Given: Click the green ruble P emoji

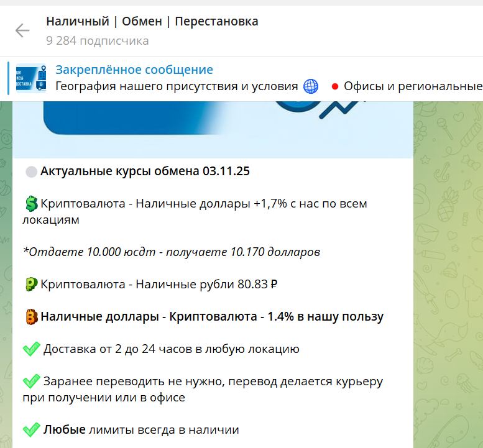Looking at the screenshot, I should (x=32, y=285).
